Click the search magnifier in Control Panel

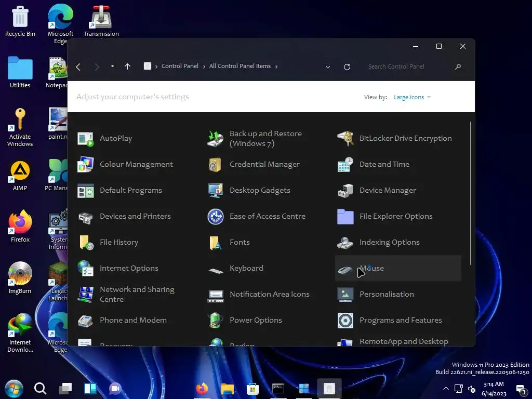(458, 67)
